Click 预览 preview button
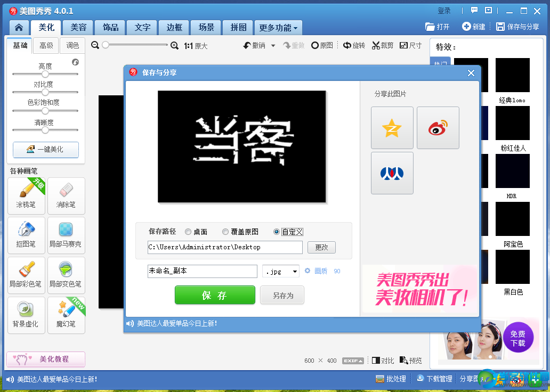The image size is (550, 392). [x=411, y=361]
